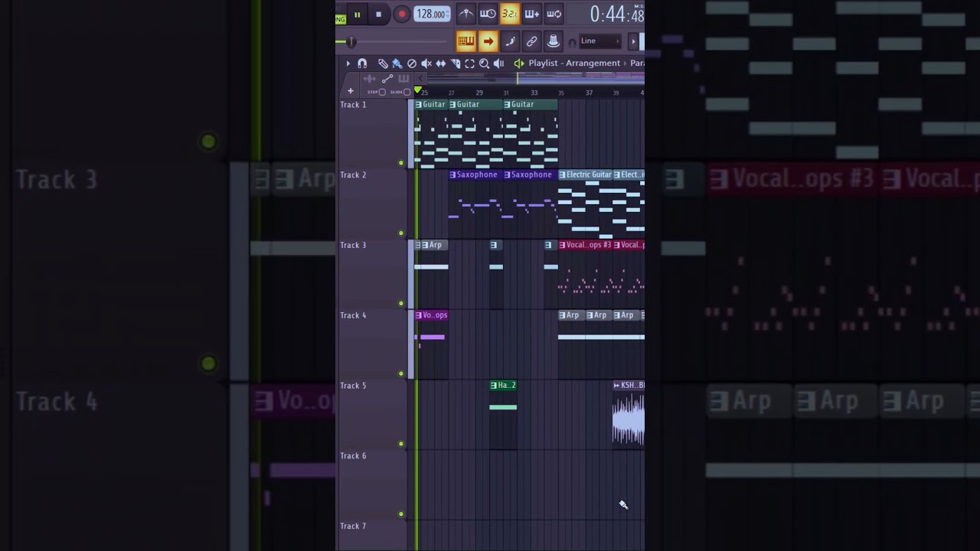The width and height of the screenshot is (980, 551).
Task: Select the Paint brush tool
Action: click(x=397, y=64)
